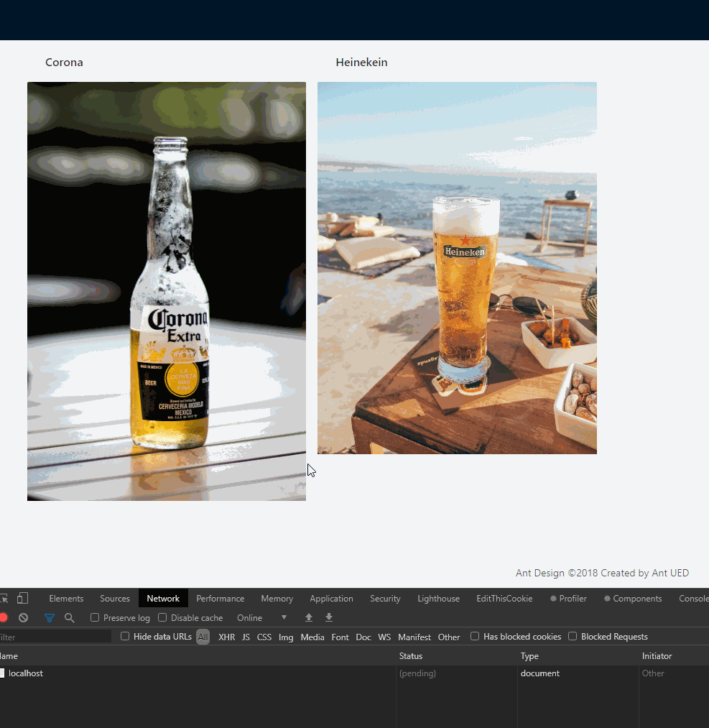This screenshot has height=728, width=709.
Task: Import HAR file with upload arrow
Action: 309,617
